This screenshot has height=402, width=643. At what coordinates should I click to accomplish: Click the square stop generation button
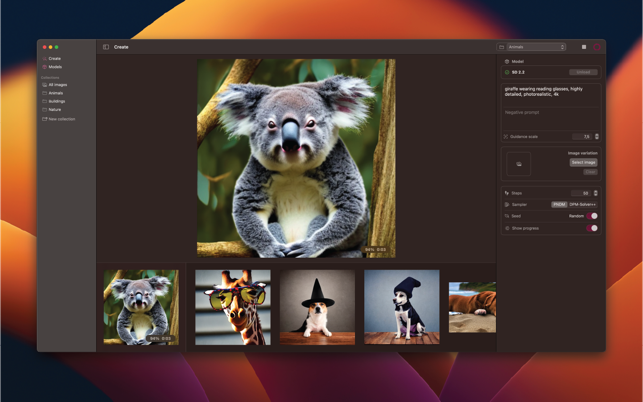584,47
